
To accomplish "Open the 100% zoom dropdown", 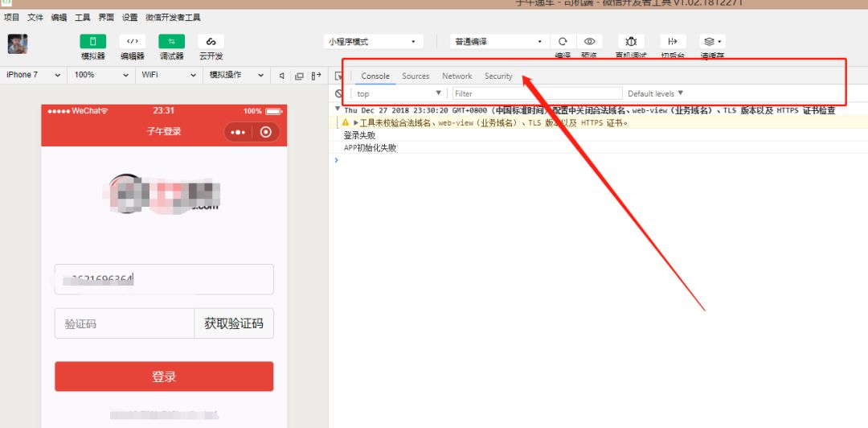I will pyautogui.click(x=101, y=75).
